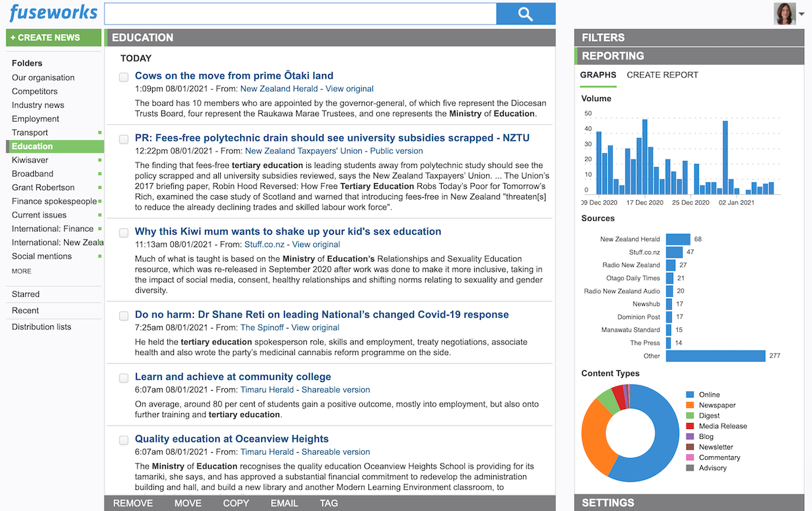Open the Kiwisaver folder
The width and height of the screenshot is (812, 511).
(x=30, y=160)
